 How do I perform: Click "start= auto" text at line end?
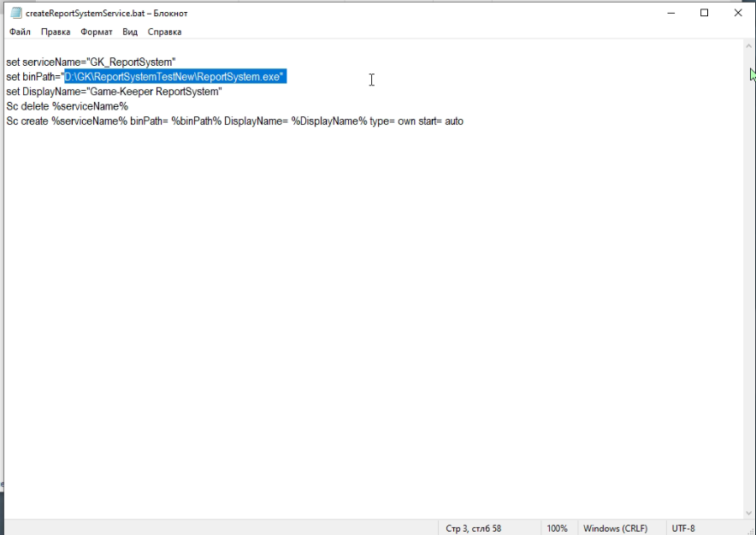(x=440, y=121)
